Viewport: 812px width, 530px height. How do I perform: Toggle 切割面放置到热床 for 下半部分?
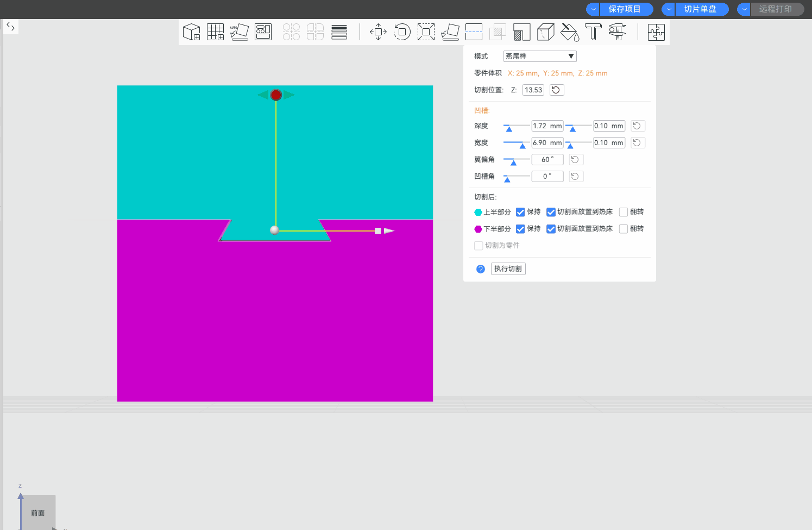(551, 229)
